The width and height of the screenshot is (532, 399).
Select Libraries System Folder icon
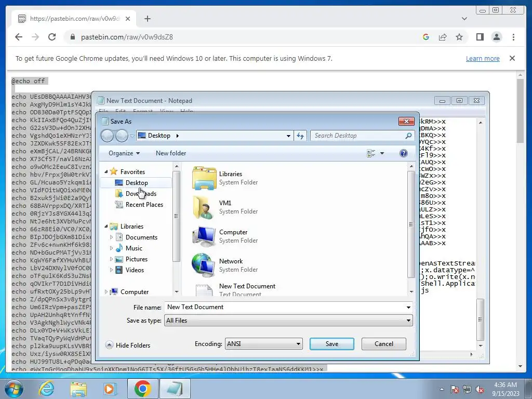[204, 178]
